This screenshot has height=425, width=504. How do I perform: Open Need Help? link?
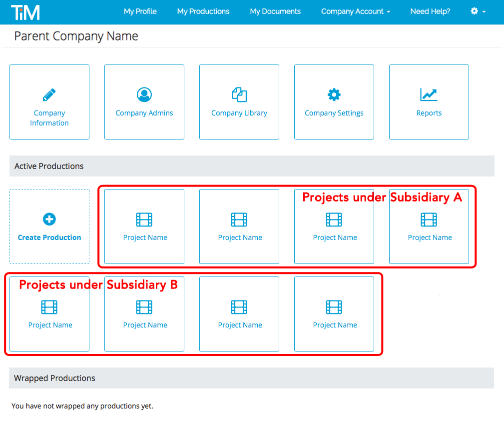tap(430, 11)
